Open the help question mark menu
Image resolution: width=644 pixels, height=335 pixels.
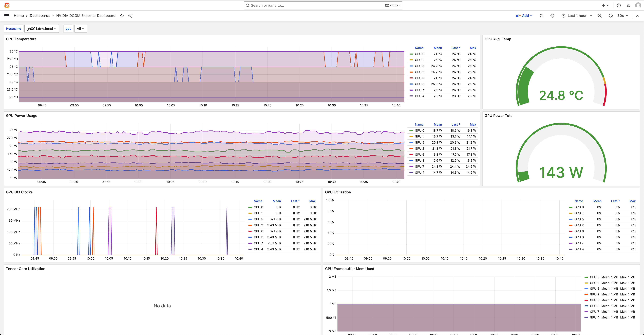point(619,5)
